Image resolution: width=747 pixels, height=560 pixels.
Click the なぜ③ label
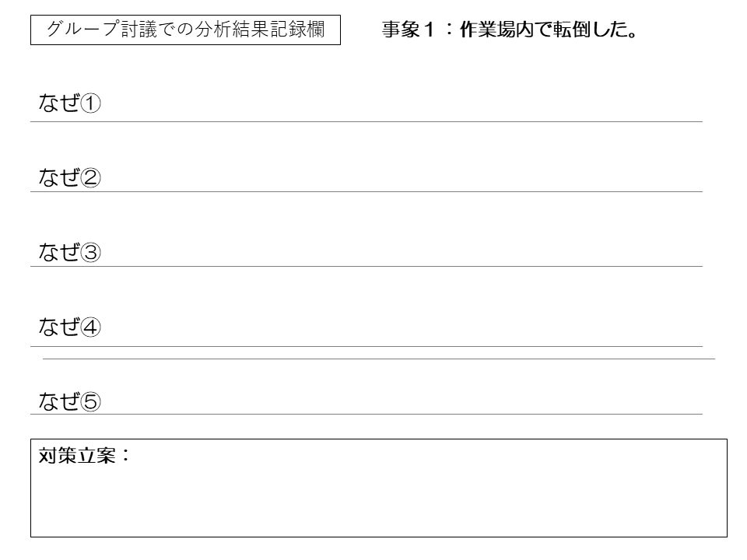tap(70, 253)
